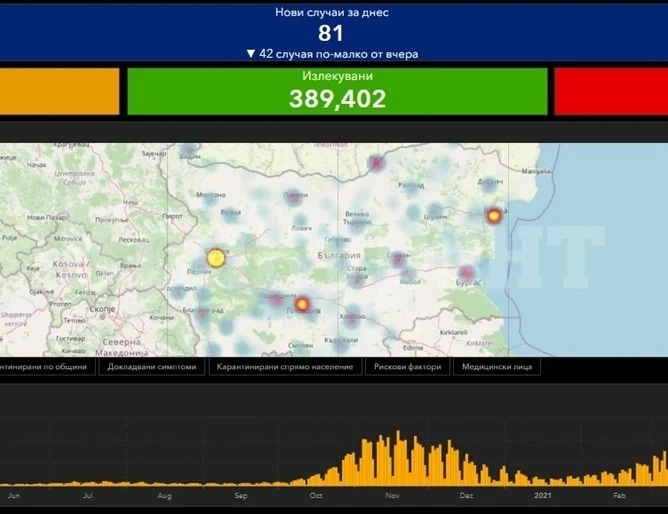Click the България country label on map
The width and height of the screenshot is (668, 514).
[x=339, y=256]
